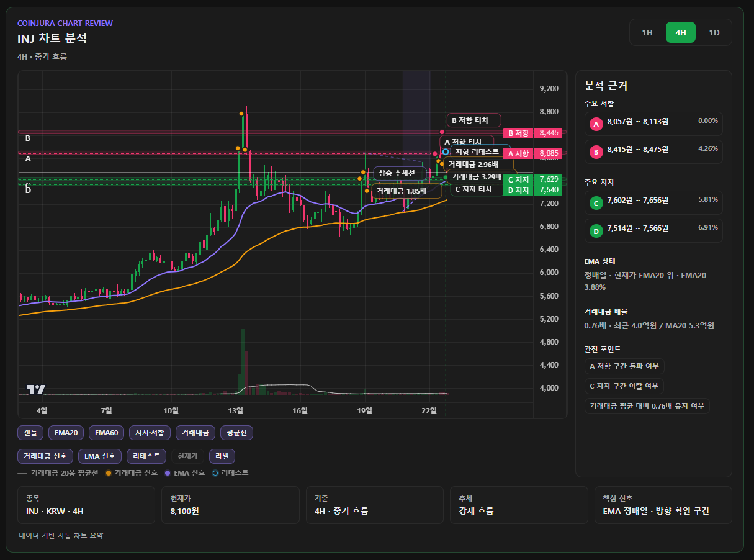The height and width of the screenshot is (560, 754).
Task: Click the purple EMA 신호 legend dot
Action: pos(168,473)
